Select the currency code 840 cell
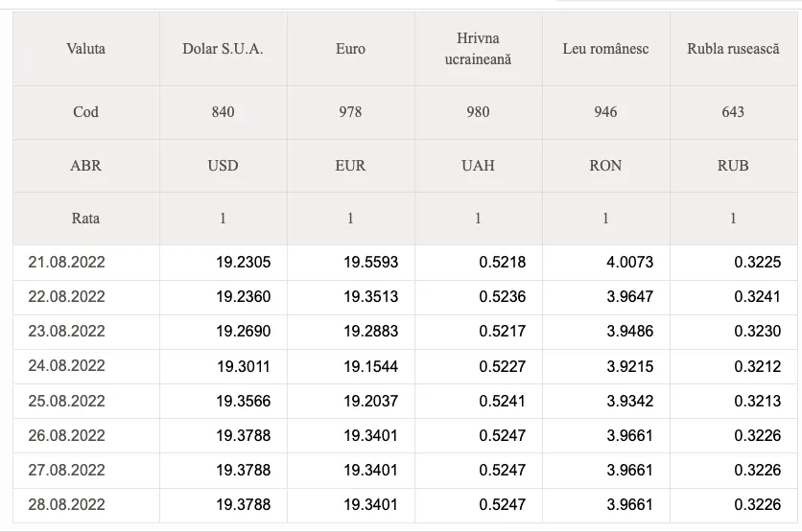802x532 pixels. [x=223, y=112]
